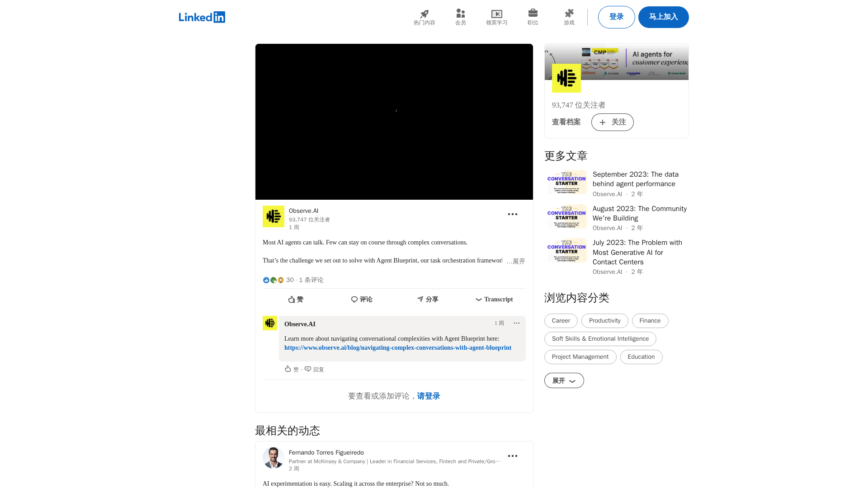Viewport: 868px width, 488px height.
Task: Open 领英学习 video icon
Action: click(496, 14)
